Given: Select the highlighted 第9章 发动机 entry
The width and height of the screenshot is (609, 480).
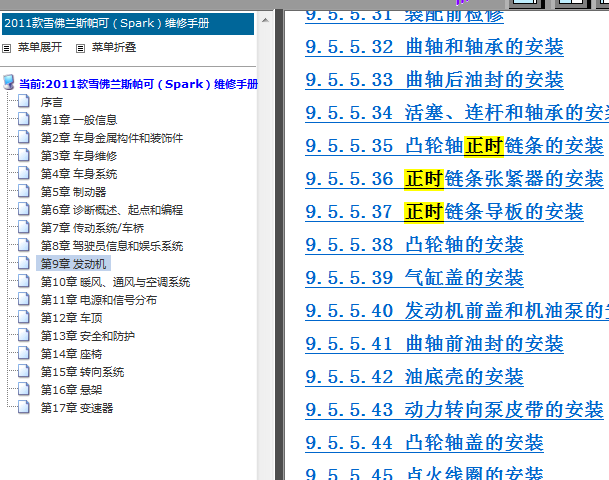Looking at the screenshot, I should (73, 264).
